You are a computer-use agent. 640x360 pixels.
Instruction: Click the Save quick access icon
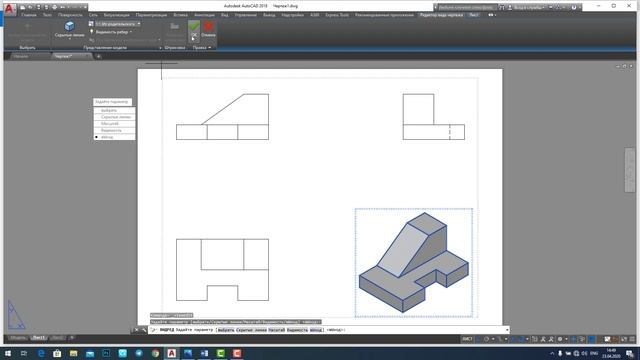[38, 7]
